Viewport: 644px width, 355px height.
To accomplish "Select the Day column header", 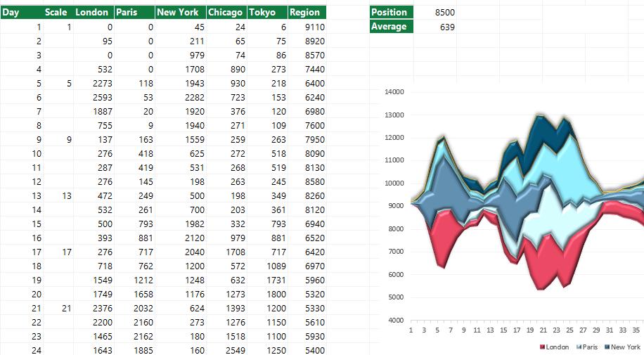I will (22, 13).
